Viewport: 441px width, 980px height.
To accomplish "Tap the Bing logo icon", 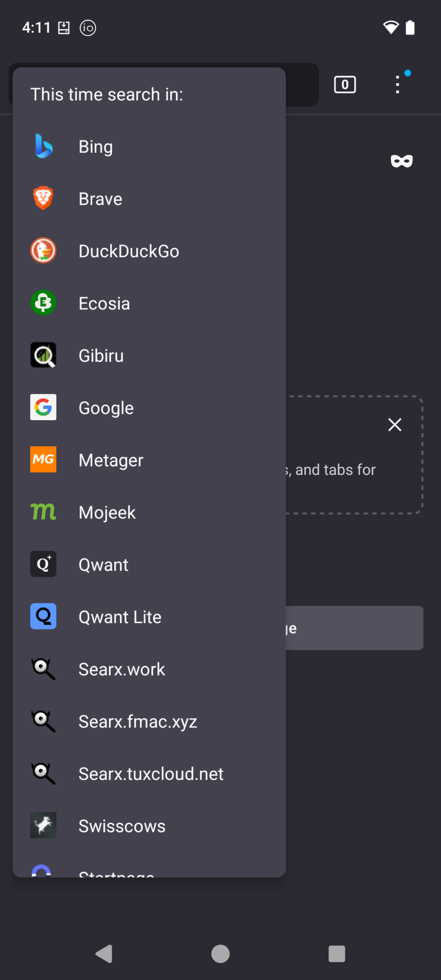I will coord(43,146).
